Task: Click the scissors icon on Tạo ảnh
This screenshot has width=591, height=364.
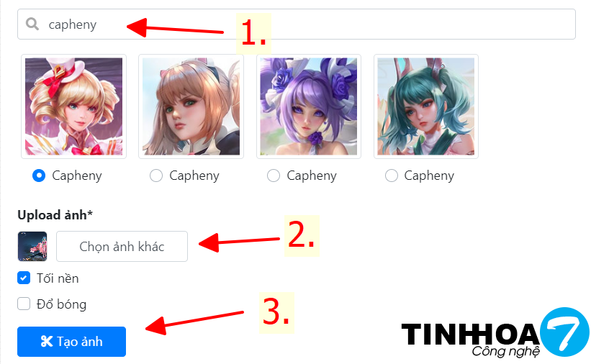Action: pos(46,342)
